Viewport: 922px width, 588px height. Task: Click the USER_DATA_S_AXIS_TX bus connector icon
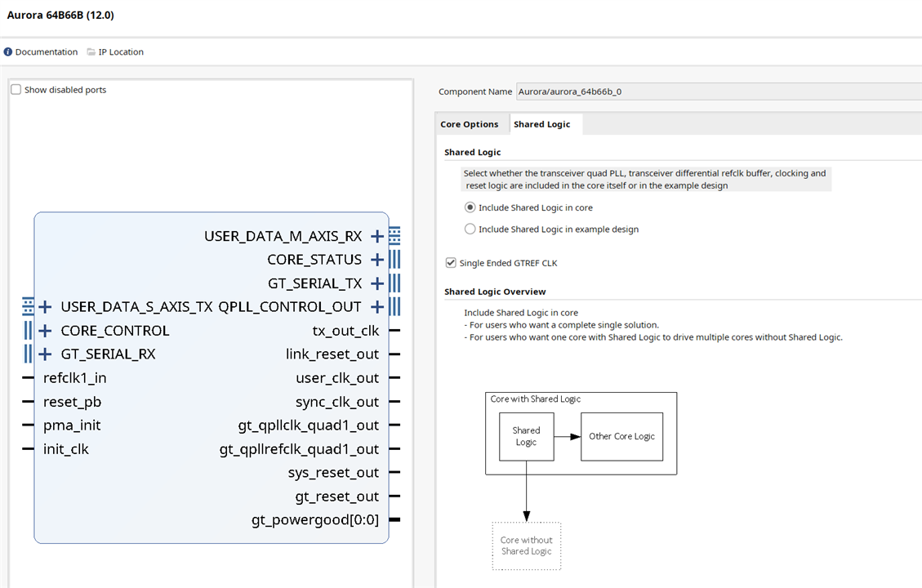pyautogui.click(x=28, y=306)
